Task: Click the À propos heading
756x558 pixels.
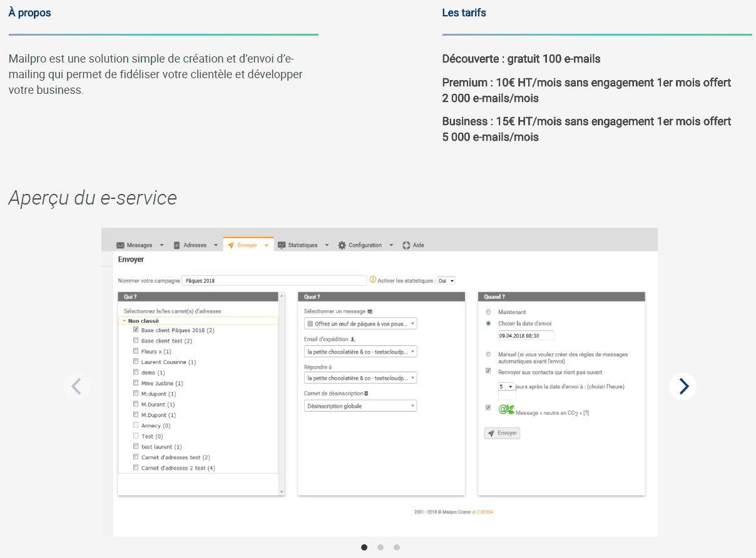Action: (x=29, y=13)
